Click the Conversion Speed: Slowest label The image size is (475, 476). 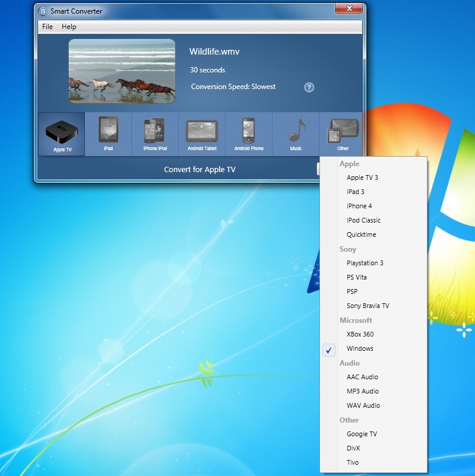(233, 87)
